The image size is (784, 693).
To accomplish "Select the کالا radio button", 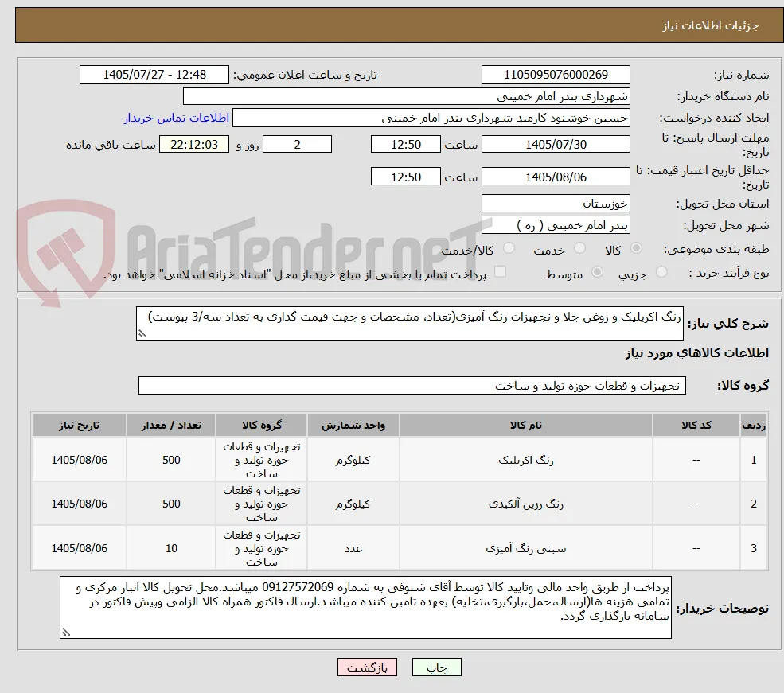I will click(x=636, y=248).
